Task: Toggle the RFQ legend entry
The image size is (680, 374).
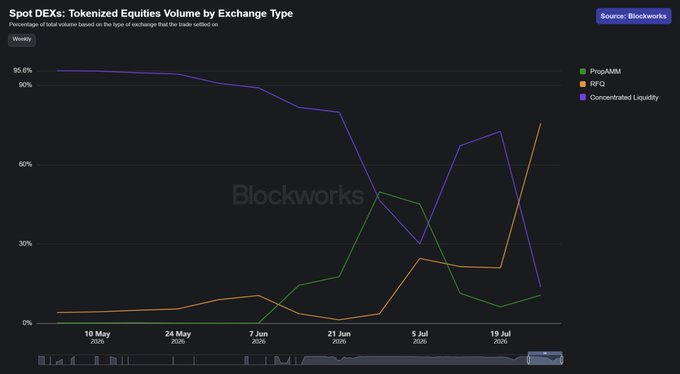Action: tap(592, 84)
